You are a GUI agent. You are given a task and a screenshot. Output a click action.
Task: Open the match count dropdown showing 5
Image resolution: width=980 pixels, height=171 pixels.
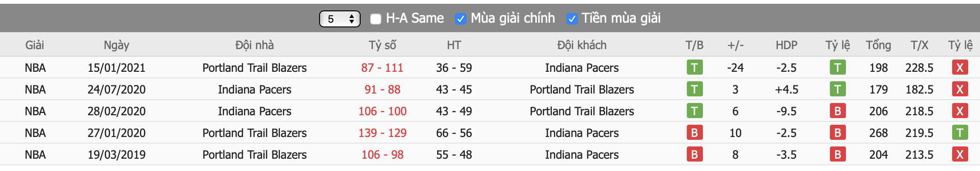[x=340, y=19]
